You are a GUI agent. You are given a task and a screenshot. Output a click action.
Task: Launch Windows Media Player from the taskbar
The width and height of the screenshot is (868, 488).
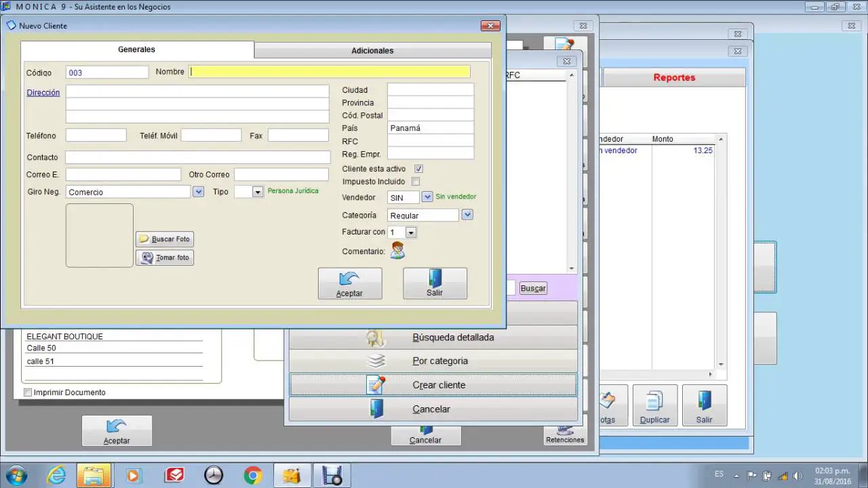click(133, 475)
